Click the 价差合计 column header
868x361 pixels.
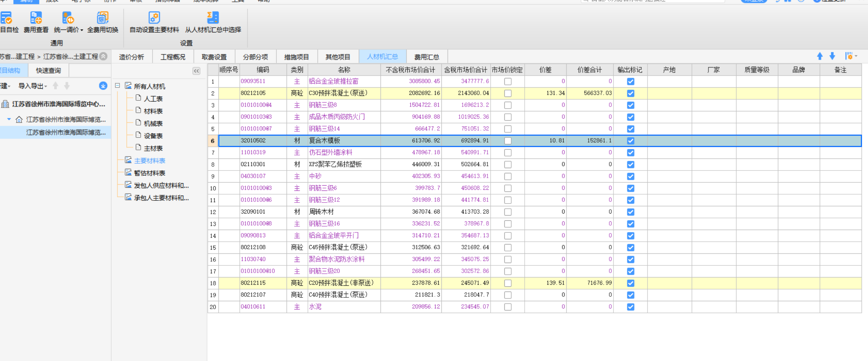[590, 70]
